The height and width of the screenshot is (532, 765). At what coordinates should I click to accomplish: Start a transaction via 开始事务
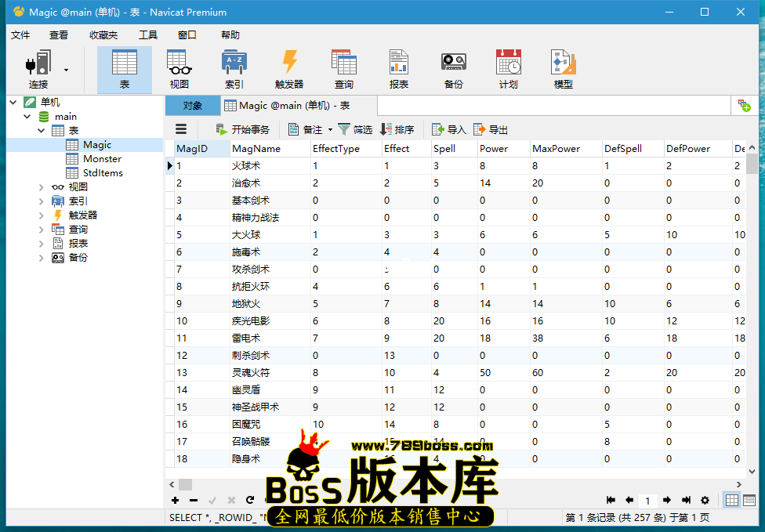pyautogui.click(x=237, y=129)
